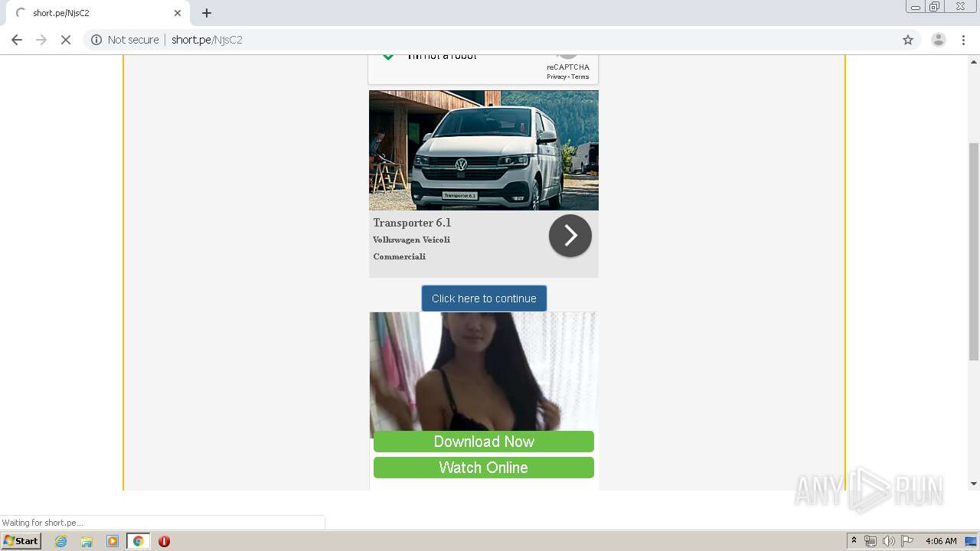Open the Windows Start menu
Screen dimensions: 980x551
pyautogui.click(x=21, y=541)
